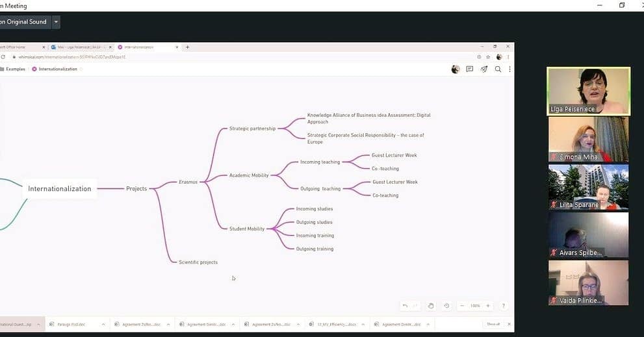Click muted mic icon on Lilita Sparane
The height and width of the screenshot is (337, 644).
[554, 205]
